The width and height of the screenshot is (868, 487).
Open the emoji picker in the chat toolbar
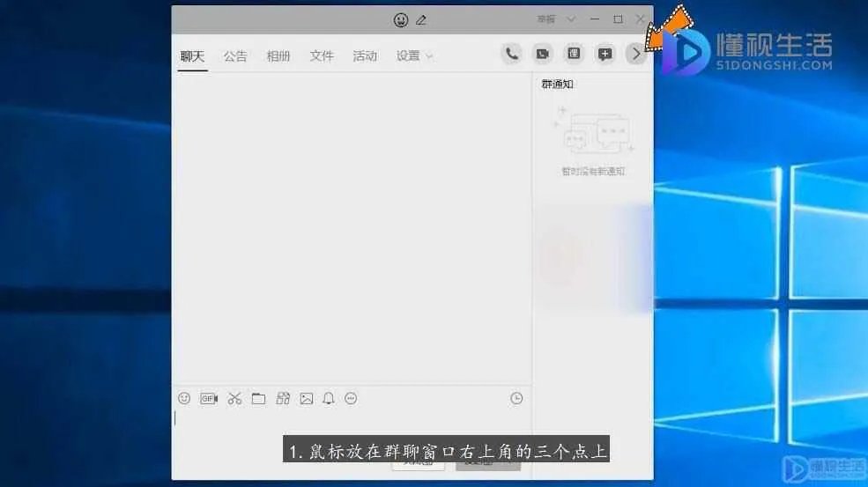point(184,398)
